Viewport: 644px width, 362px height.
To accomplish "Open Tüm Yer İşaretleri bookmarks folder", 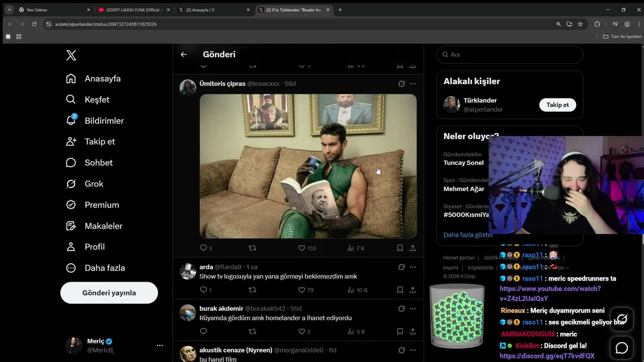I will click(622, 37).
